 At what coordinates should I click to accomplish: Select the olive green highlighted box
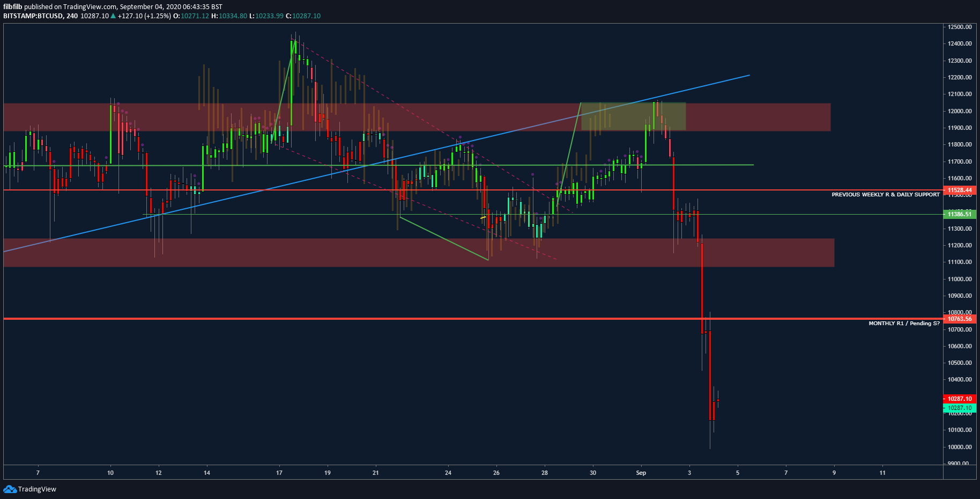click(633, 116)
